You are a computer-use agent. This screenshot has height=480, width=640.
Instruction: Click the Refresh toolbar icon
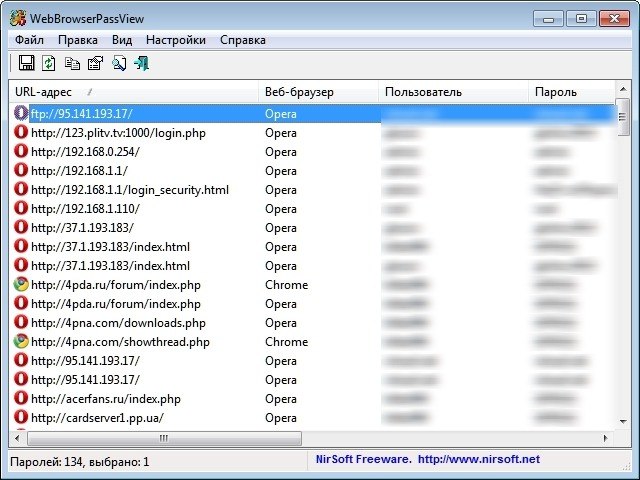pos(49,63)
